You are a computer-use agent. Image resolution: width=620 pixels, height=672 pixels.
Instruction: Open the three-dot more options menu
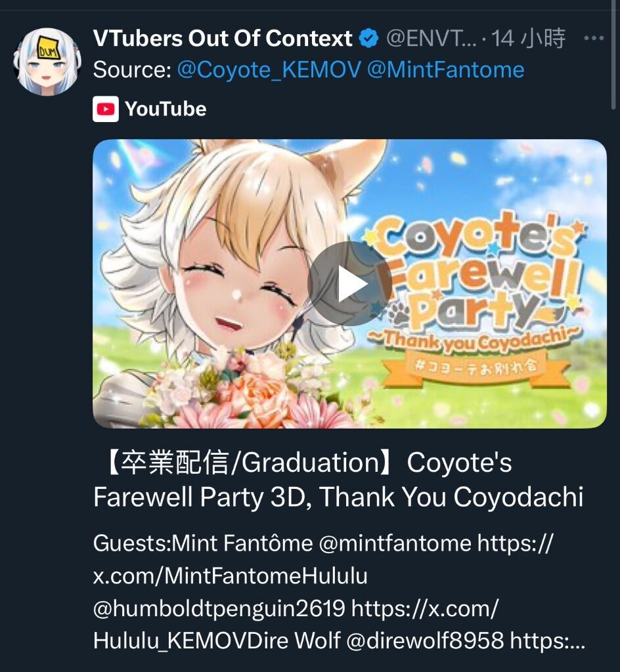pos(594,38)
